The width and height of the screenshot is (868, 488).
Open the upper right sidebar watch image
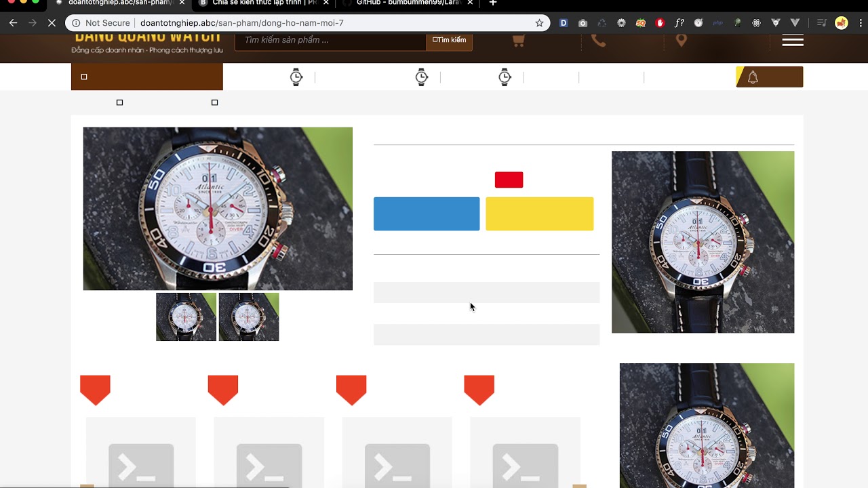pyautogui.click(x=703, y=242)
